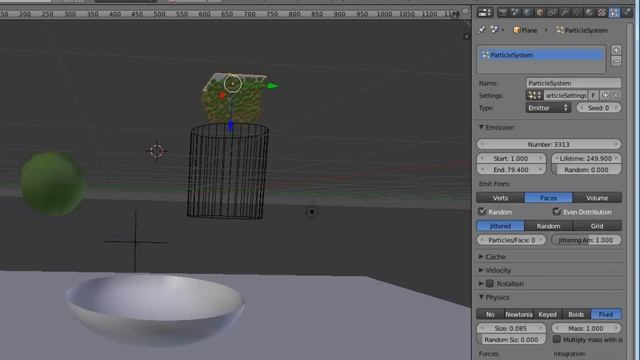Choose Grid distribution

coord(597,226)
